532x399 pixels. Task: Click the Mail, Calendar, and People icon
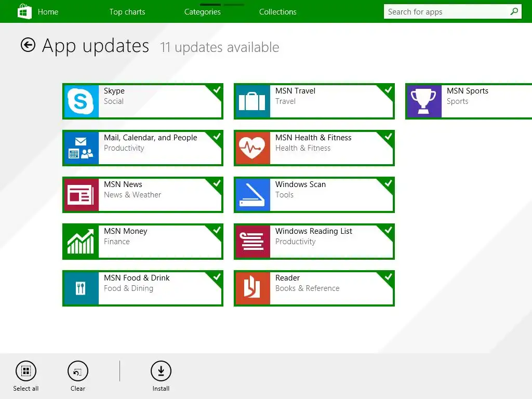(x=82, y=148)
